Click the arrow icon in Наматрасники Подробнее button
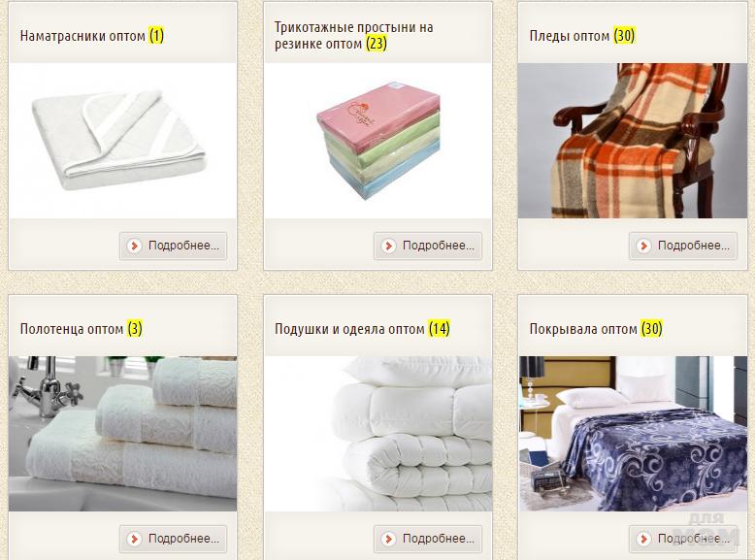This screenshot has height=560, width=755. coord(134,247)
